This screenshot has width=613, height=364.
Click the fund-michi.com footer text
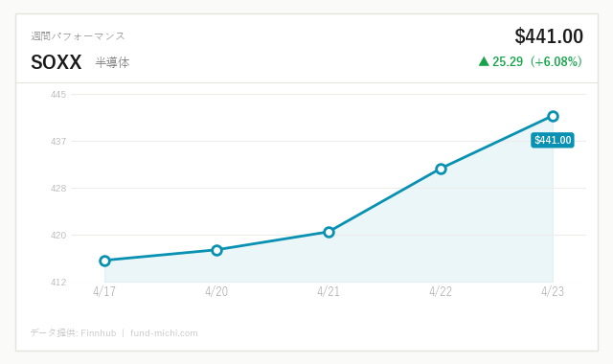coord(164,333)
